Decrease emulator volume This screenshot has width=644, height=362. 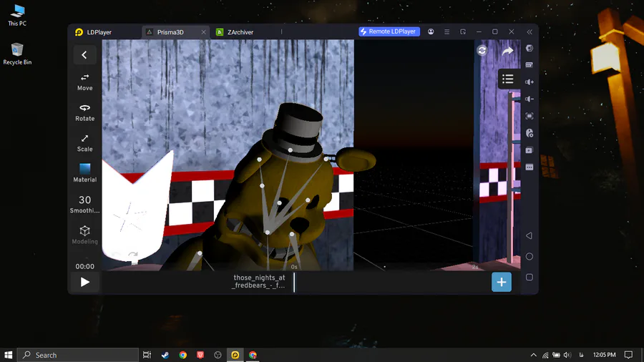(530, 99)
